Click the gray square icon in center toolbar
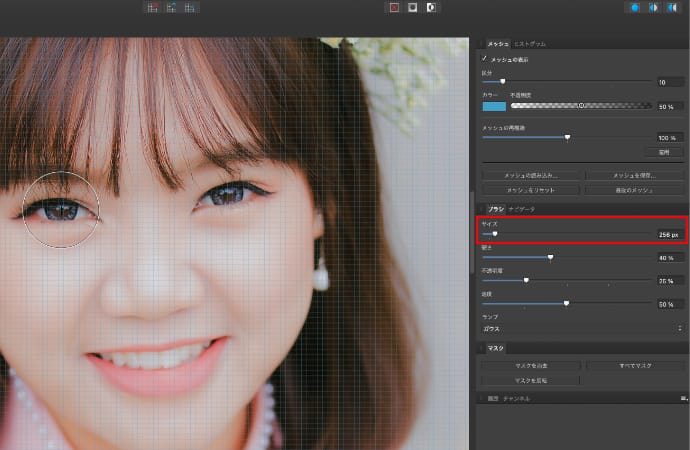 412,7
